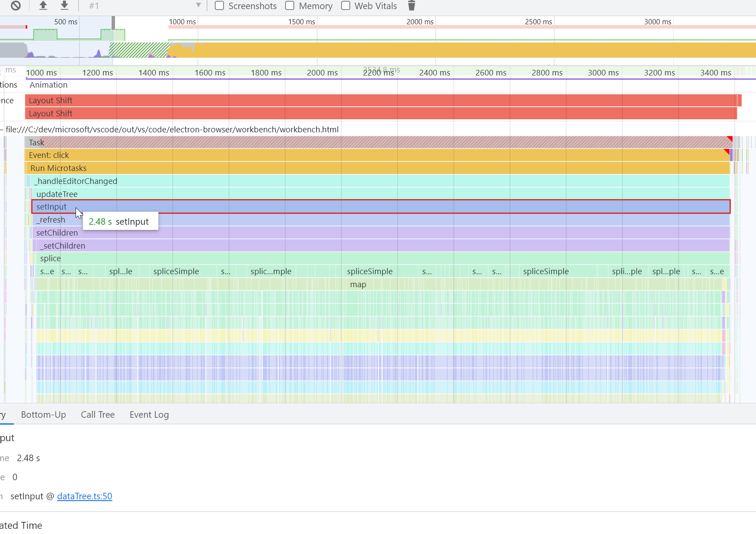The width and height of the screenshot is (756, 534).
Task: Click the clear recording icon
Action: coord(16,6)
